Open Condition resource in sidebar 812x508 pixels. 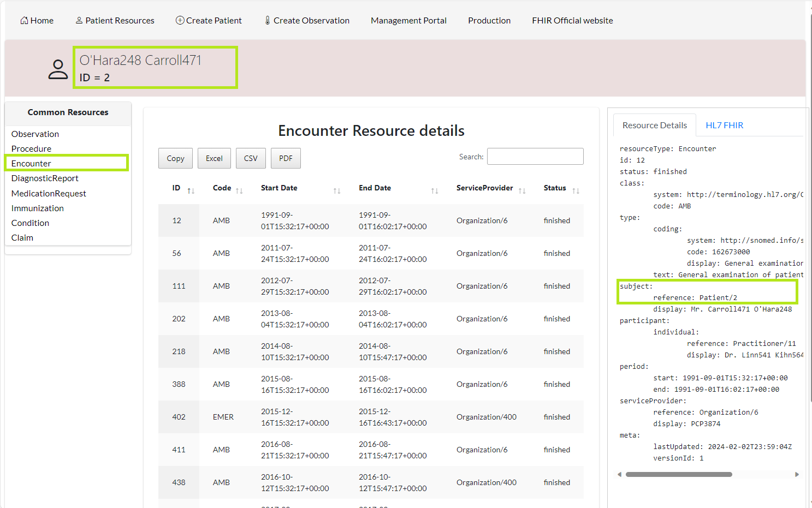coord(30,223)
